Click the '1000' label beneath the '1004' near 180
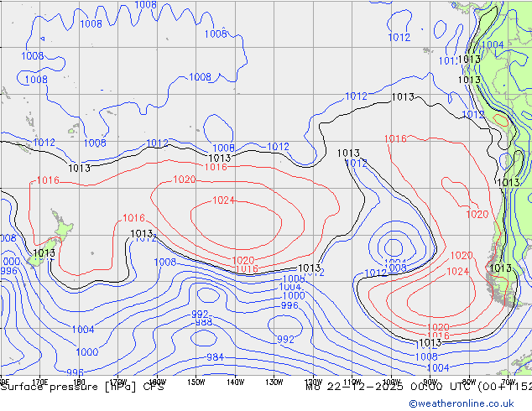This screenshot has width=532, height=411. pyautogui.click(x=87, y=351)
